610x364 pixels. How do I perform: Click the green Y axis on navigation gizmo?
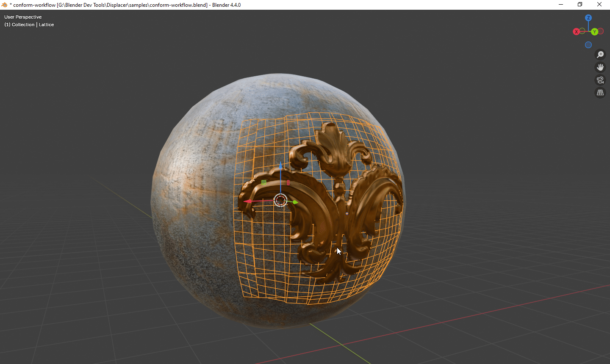point(595,32)
